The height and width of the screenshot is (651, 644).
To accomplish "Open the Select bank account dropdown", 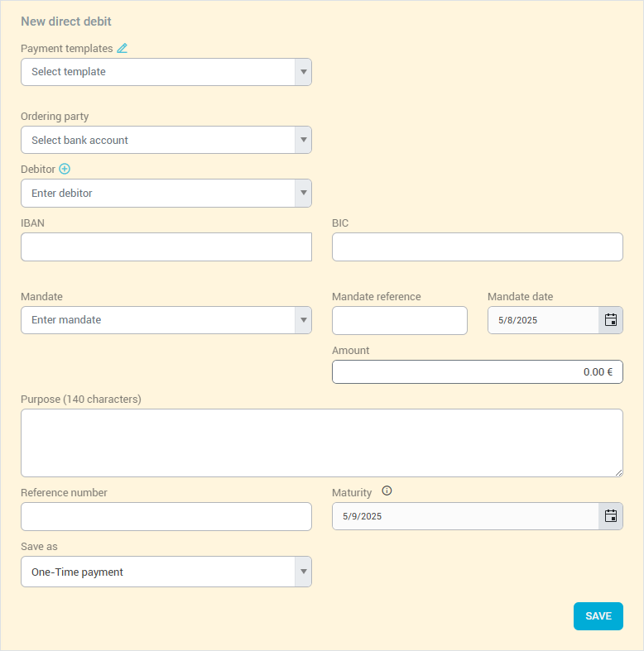I will coord(304,140).
